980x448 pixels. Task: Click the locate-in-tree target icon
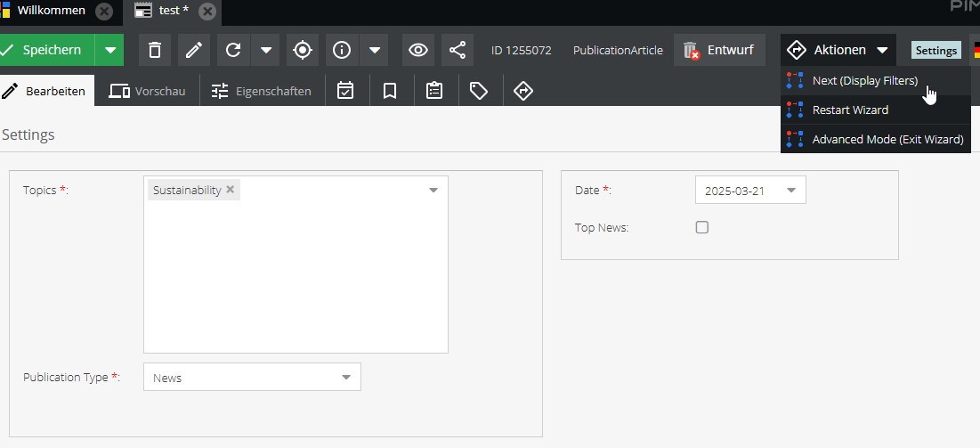tap(303, 50)
